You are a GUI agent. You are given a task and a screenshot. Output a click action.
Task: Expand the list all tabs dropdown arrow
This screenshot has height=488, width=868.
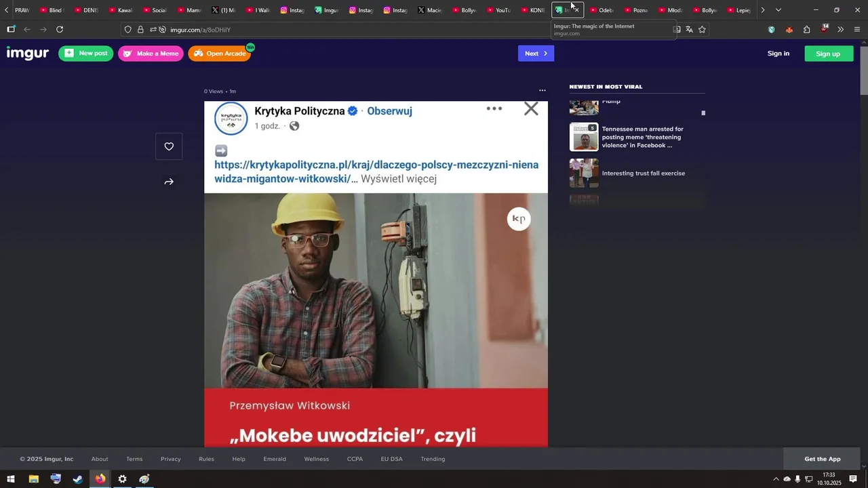[778, 10]
